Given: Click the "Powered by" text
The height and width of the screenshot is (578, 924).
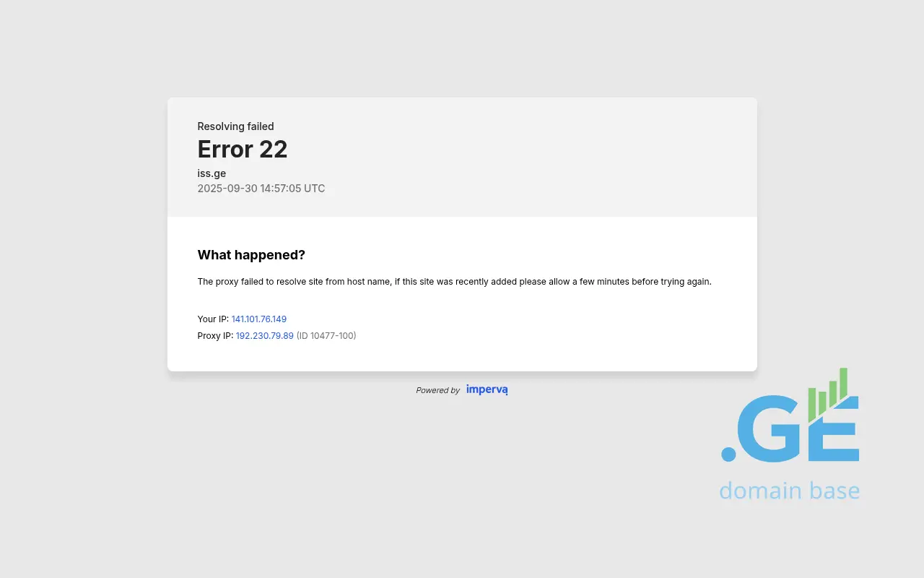Looking at the screenshot, I should (437, 390).
